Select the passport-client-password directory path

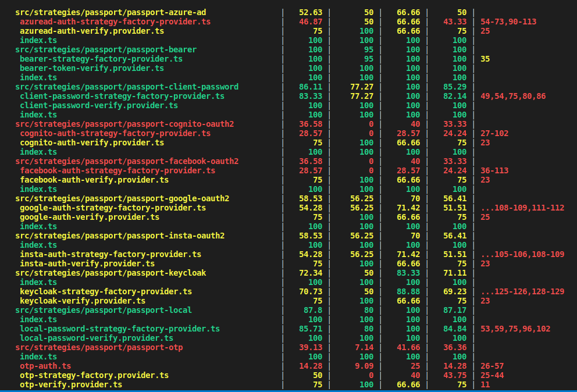click(127, 87)
